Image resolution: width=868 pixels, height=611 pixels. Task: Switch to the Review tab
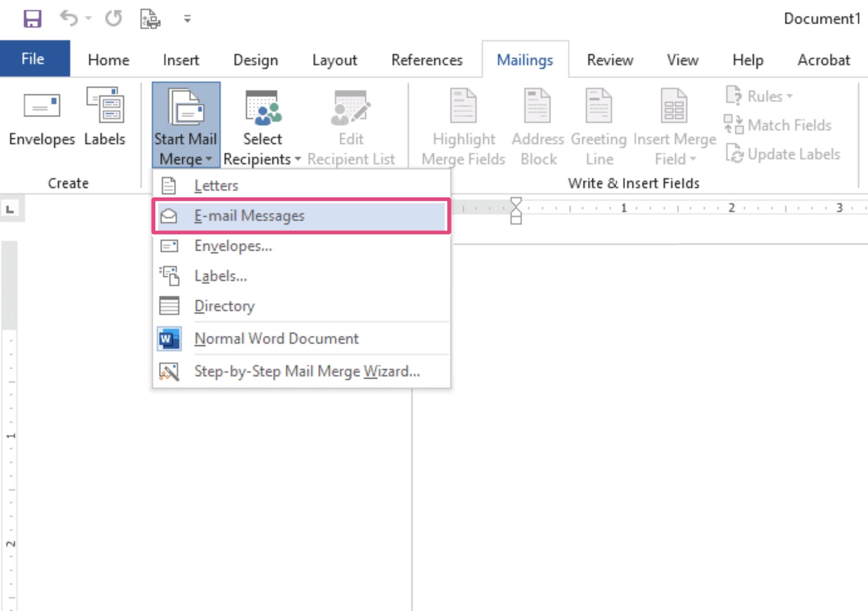610,60
